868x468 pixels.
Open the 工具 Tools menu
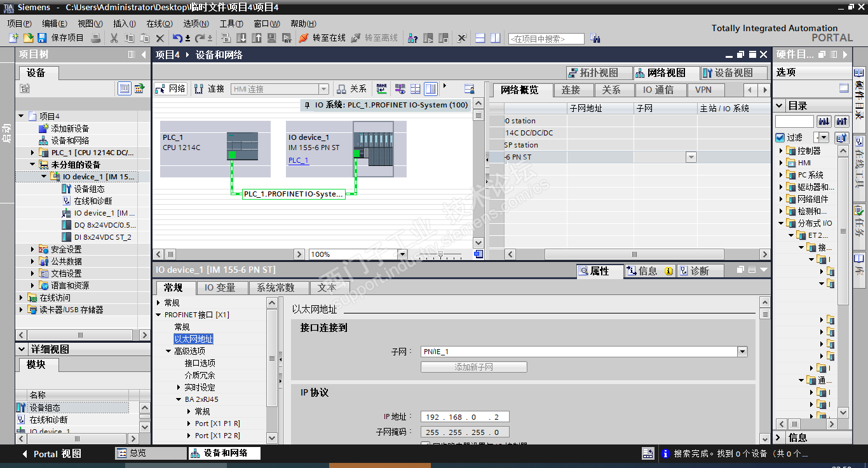pyautogui.click(x=231, y=24)
